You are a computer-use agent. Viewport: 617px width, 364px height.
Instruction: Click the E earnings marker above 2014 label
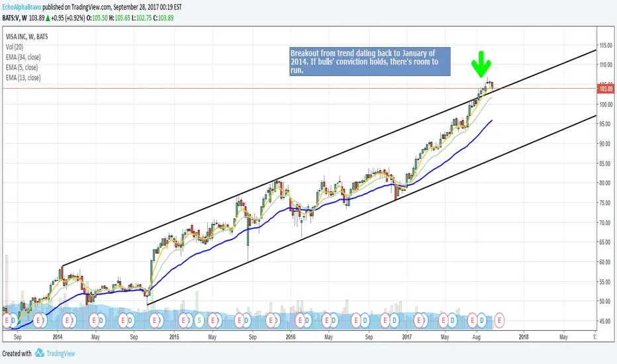67,321
